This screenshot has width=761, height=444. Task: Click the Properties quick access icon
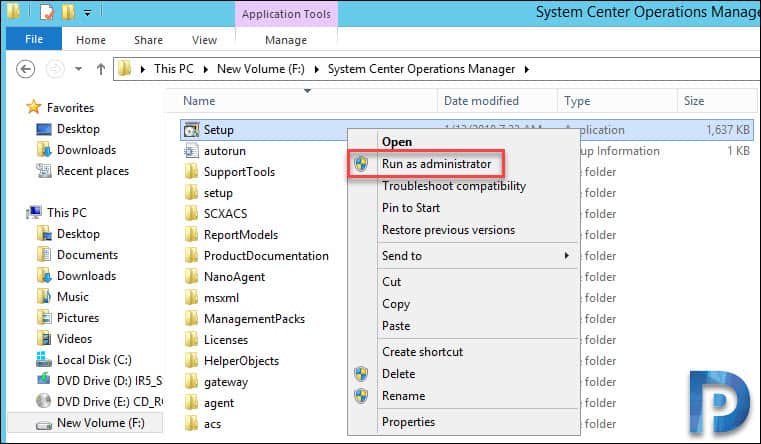[x=47, y=12]
